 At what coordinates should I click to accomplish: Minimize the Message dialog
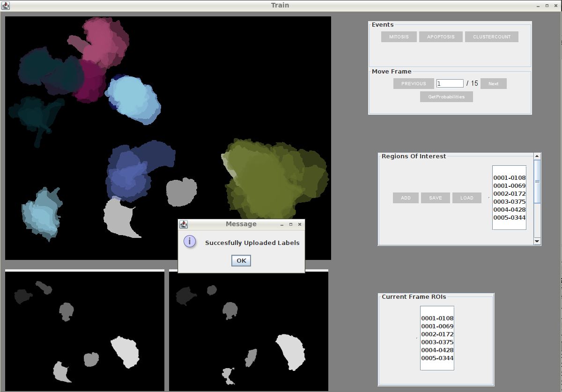click(282, 224)
